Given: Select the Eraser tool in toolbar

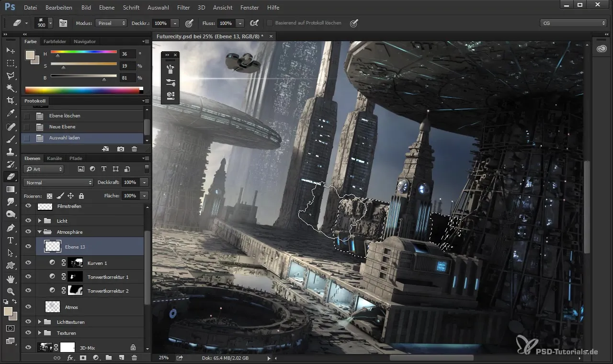Looking at the screenshot, I should [x=10, y=177].
